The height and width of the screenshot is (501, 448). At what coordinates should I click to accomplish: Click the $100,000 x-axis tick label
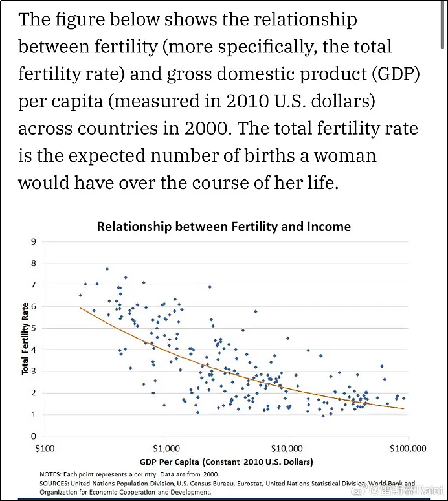(x=408, y=449)
